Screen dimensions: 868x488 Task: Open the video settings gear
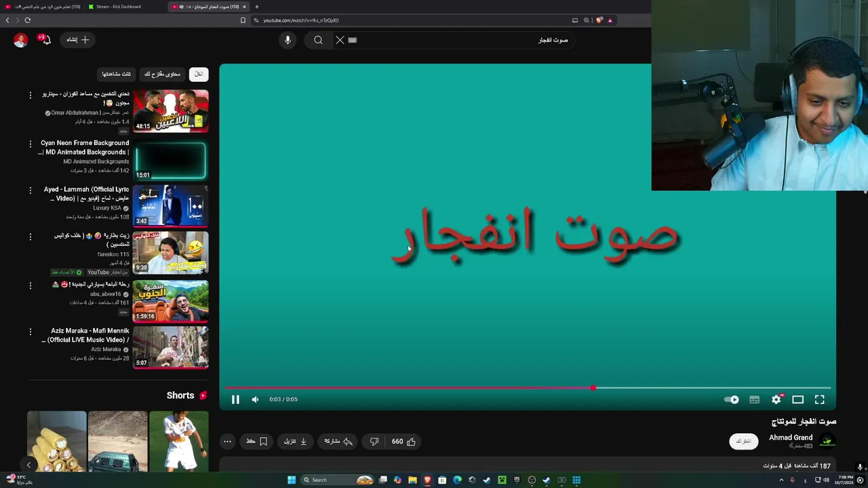click(x=776, y=399)
